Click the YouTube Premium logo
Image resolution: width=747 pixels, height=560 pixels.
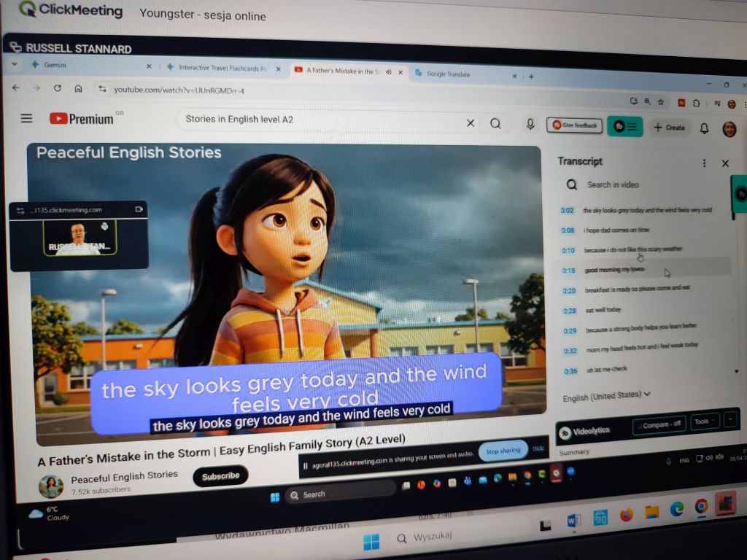pos(82,119)
